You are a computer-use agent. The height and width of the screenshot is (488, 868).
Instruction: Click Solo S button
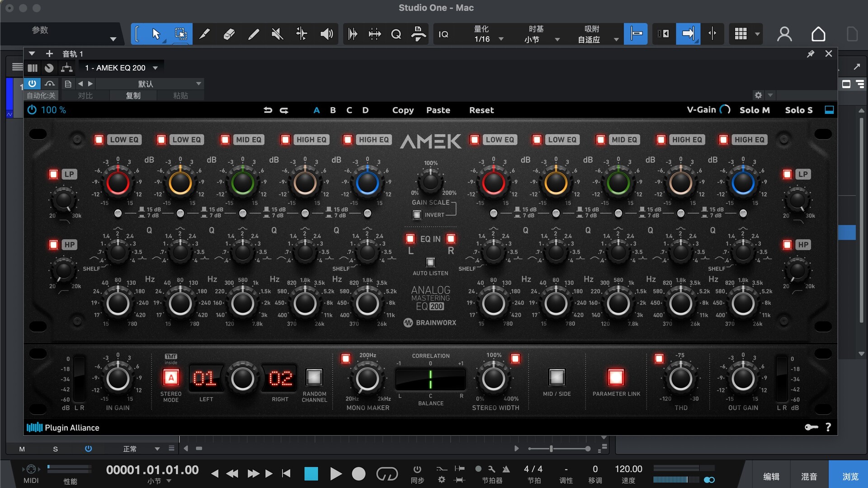(x=799, y=110)
